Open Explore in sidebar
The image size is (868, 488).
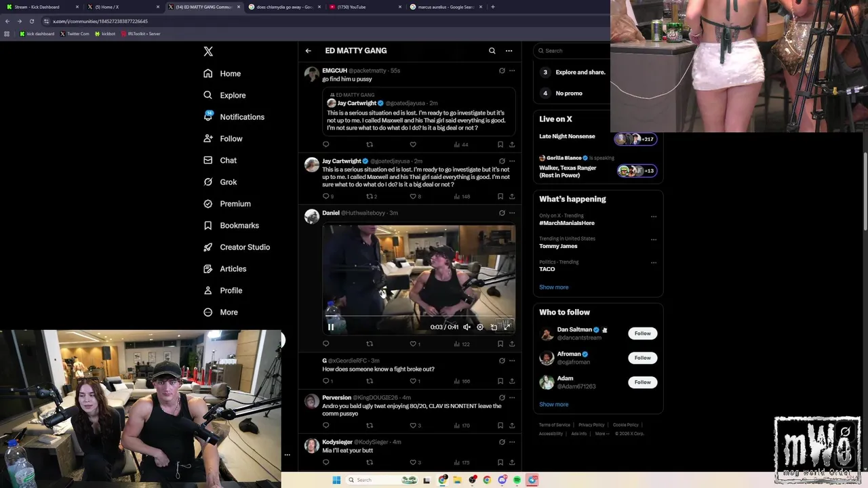[224, 95]
